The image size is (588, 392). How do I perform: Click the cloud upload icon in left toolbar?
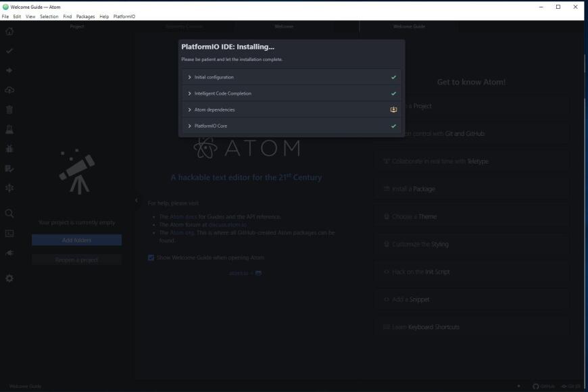point(9,90)
